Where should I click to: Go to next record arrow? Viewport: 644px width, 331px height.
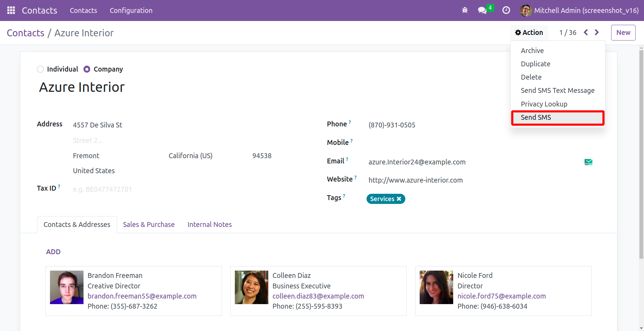(597, 32)
